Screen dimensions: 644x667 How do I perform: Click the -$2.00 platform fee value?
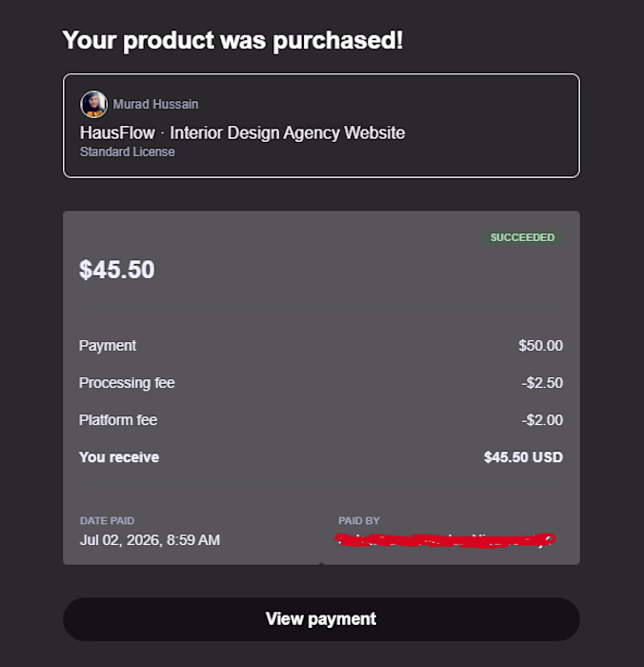542,420
